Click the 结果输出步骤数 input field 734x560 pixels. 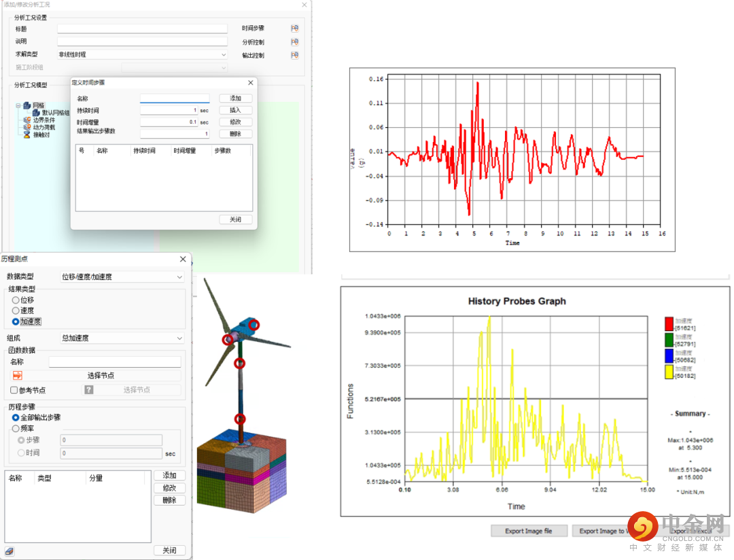175,134
